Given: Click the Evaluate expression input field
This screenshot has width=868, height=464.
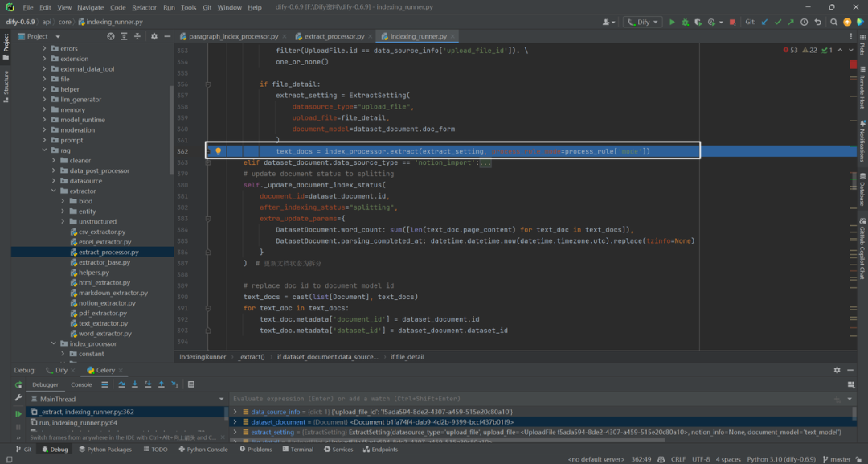Looking at the screenshot, I should (x=531, y=399).
